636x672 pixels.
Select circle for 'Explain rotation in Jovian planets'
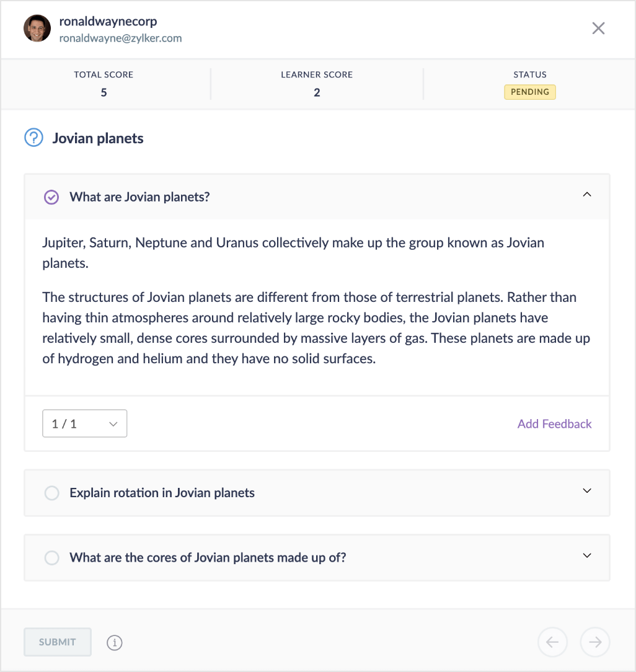[x=52, y=493]
